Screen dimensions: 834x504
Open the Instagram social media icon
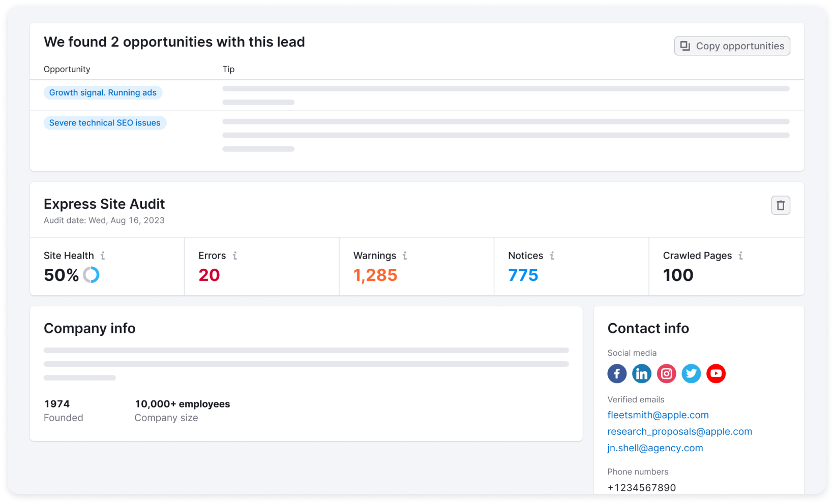[x=666, y=374]
